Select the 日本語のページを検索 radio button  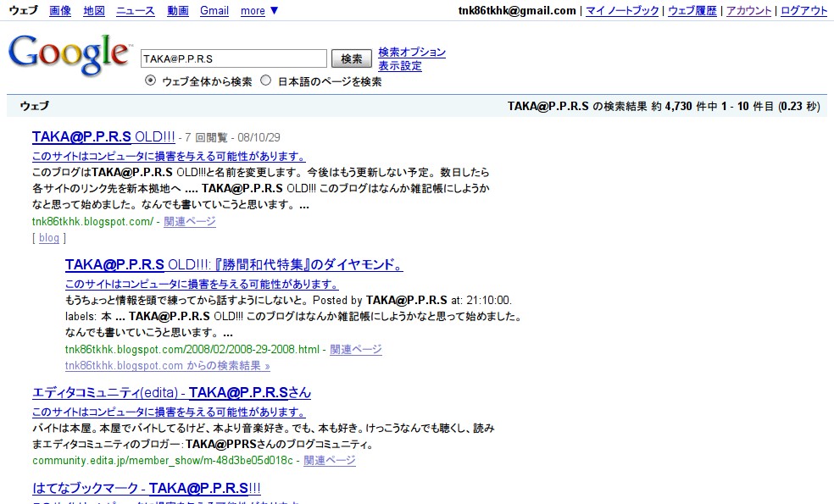point(265,80)
